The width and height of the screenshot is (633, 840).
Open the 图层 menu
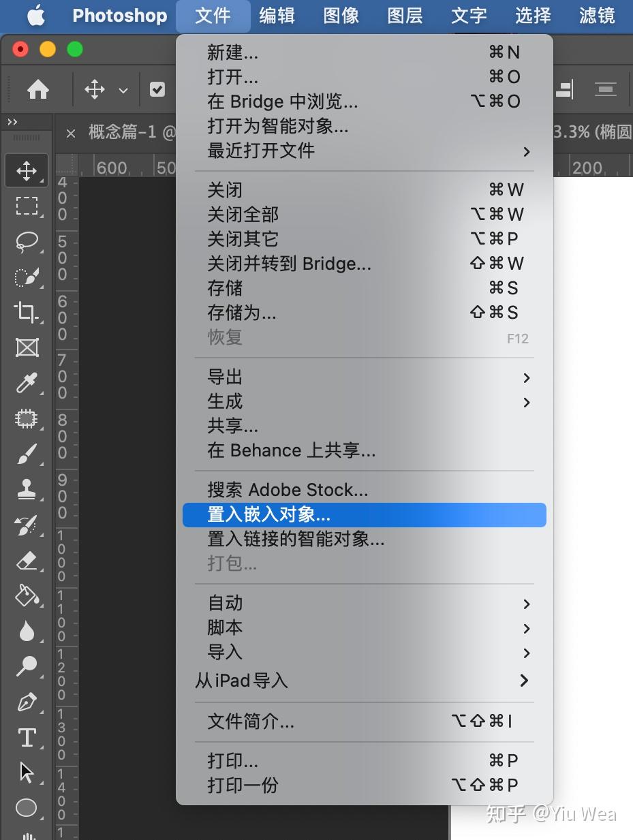pos(405,16)
